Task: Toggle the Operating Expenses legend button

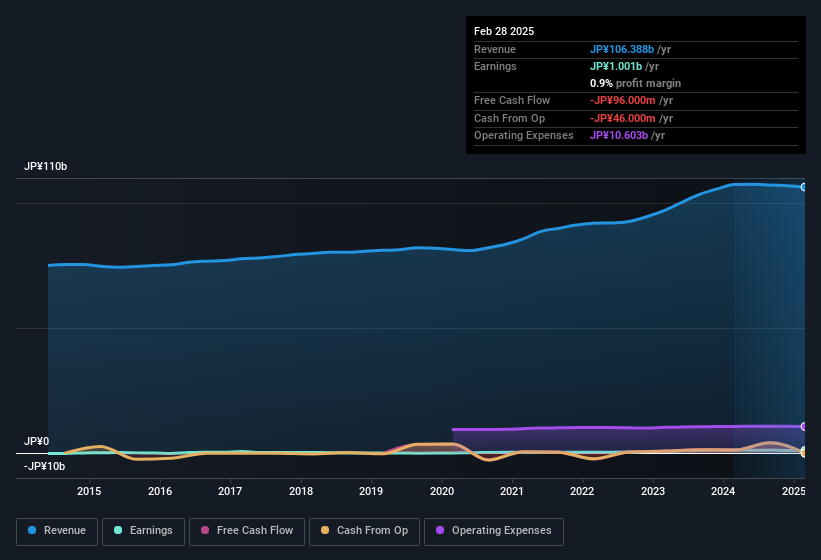Action: (494, 531)
